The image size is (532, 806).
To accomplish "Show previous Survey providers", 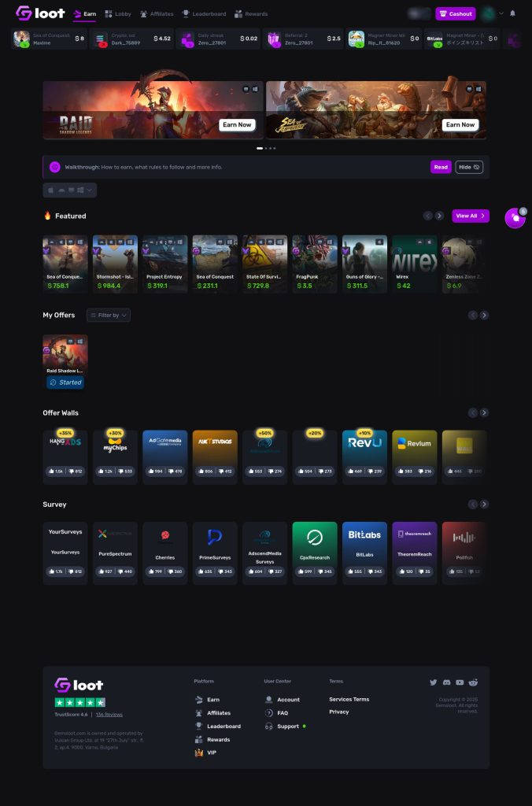I will [472, 505].
